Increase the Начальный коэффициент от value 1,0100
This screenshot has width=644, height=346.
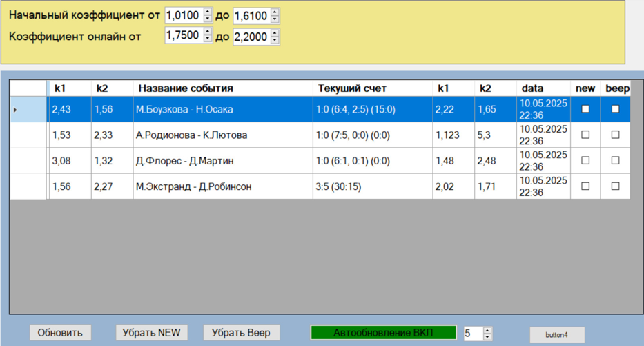(208, 12)
